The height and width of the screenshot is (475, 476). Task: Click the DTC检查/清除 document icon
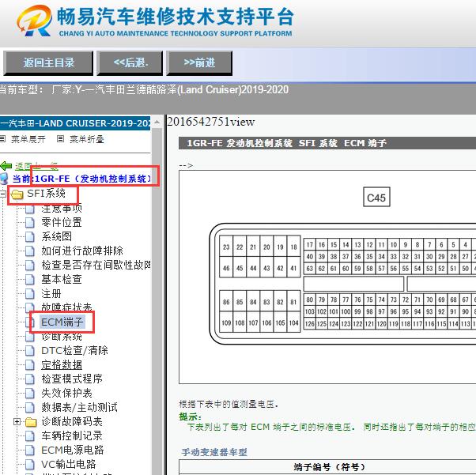30,351
